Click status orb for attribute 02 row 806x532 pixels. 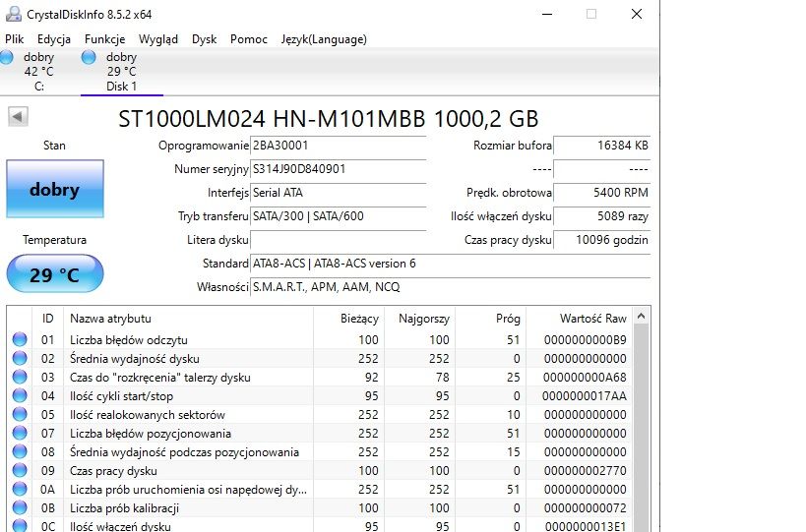(x=20, y=358)
